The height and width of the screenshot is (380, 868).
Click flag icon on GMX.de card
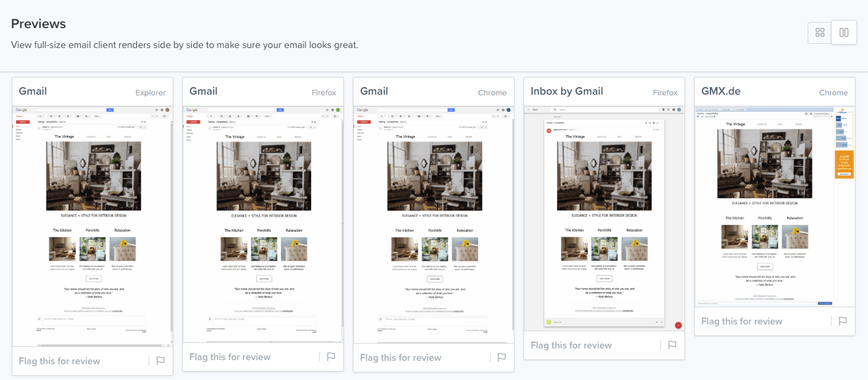(x=843, y=321)
